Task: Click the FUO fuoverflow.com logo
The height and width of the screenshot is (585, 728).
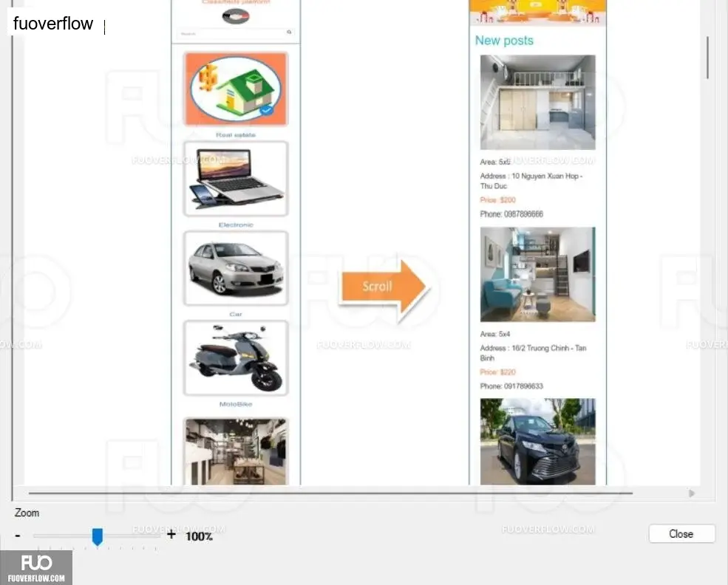Action: [36, 567]
